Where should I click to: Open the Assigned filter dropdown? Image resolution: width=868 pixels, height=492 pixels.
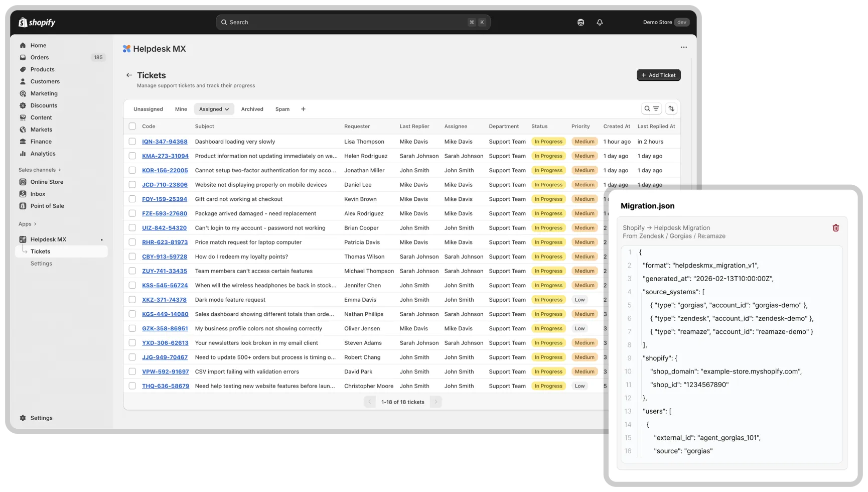point(214,109)
